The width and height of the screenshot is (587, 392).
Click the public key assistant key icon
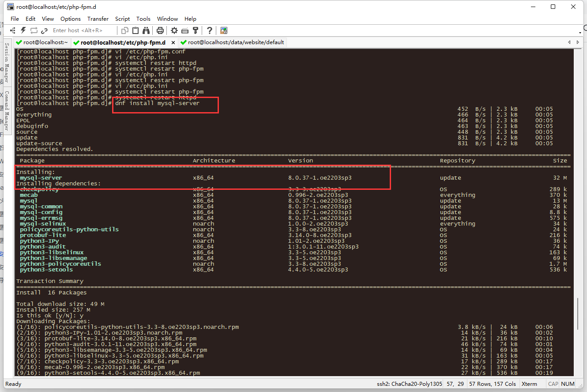click(196, 30)
